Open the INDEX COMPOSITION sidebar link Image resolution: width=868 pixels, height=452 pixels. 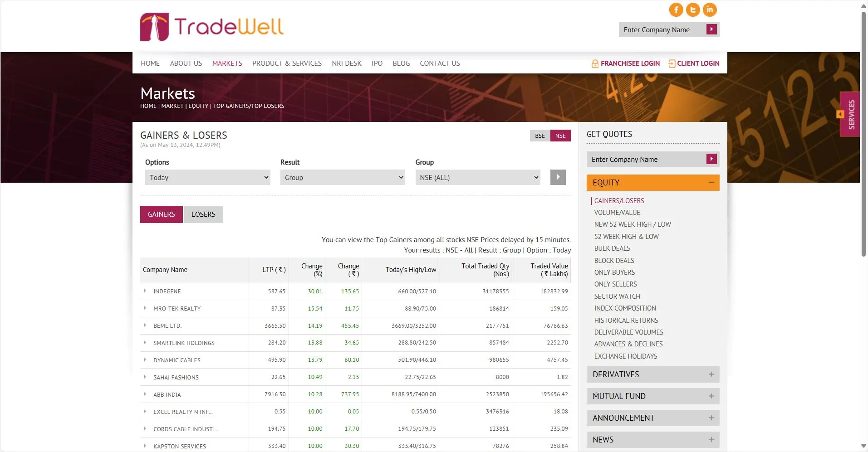(x=625, y=308)
